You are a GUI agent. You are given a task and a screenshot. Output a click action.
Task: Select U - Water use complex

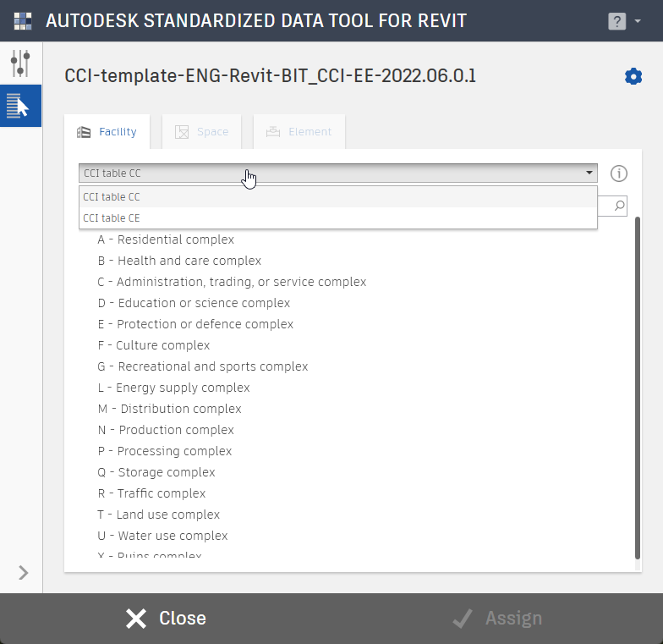[162, 536]
